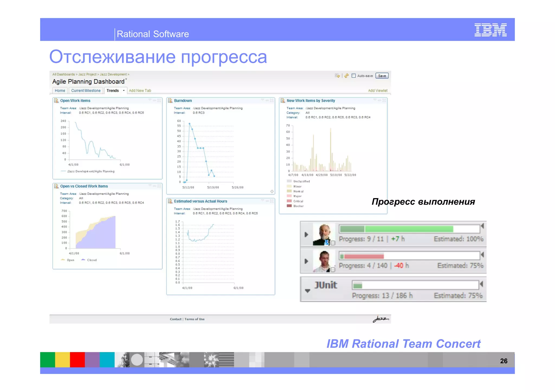
Task: Open the All Dashboards breadcrumb link
Action: click(64, 74)
